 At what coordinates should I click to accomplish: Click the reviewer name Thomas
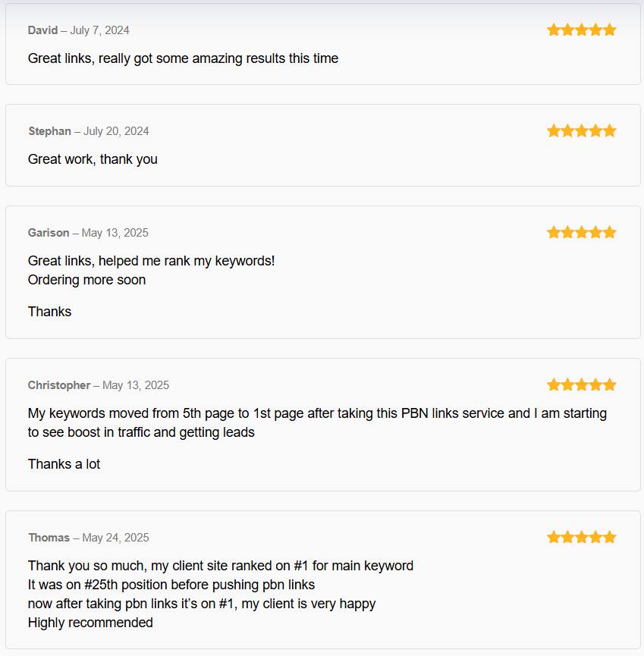pos(49,538)
